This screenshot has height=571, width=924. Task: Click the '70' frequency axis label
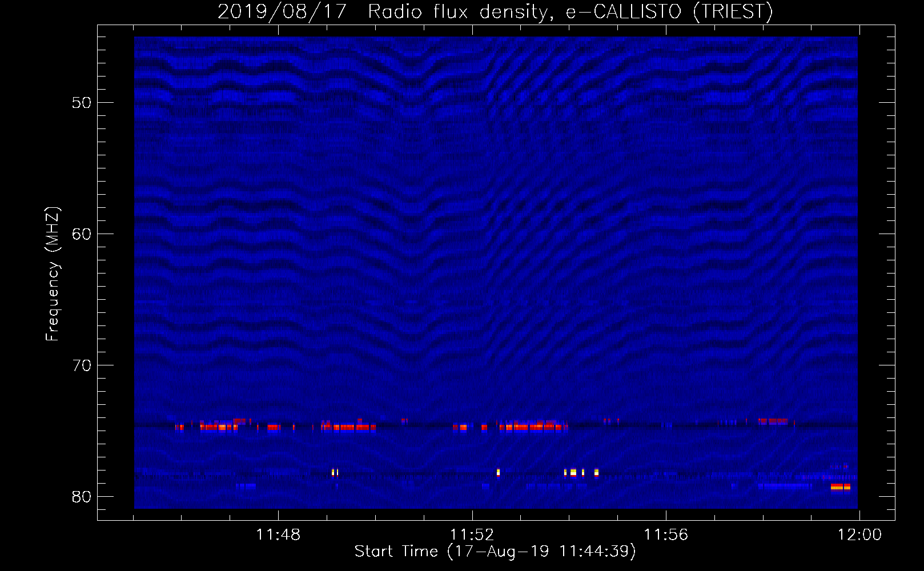pyautogui.click(x=82, y=366)
